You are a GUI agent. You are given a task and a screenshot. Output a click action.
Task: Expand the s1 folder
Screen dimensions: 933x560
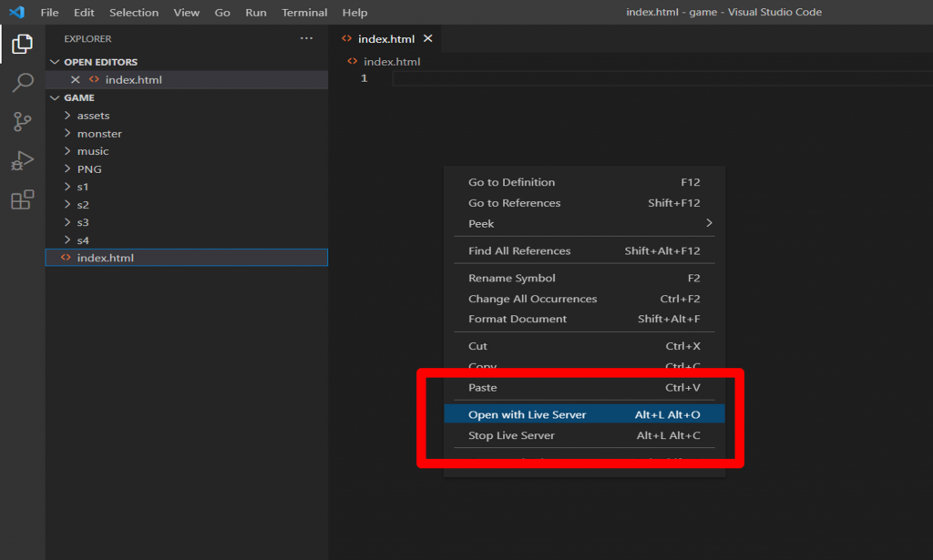[x=67, y=187]
